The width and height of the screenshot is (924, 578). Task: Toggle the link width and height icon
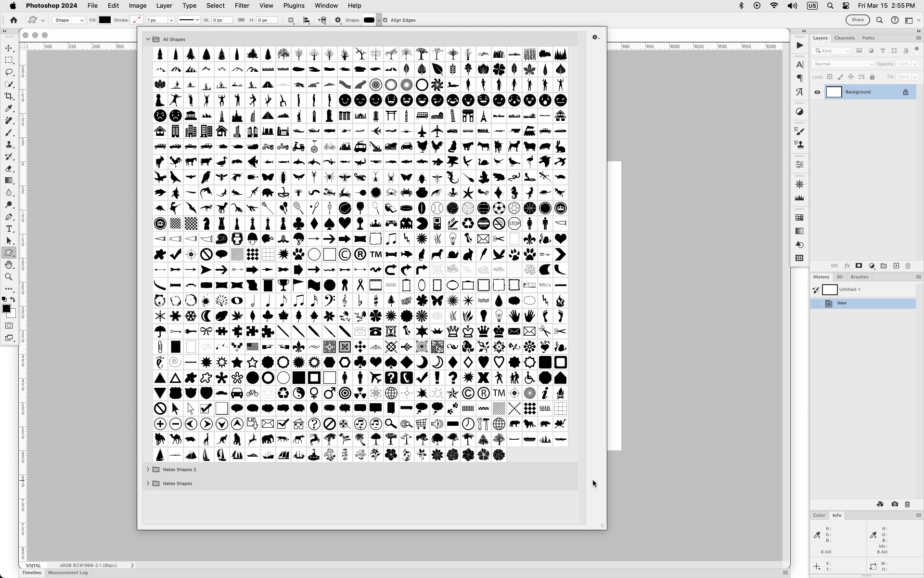click(x=241, y=20)
